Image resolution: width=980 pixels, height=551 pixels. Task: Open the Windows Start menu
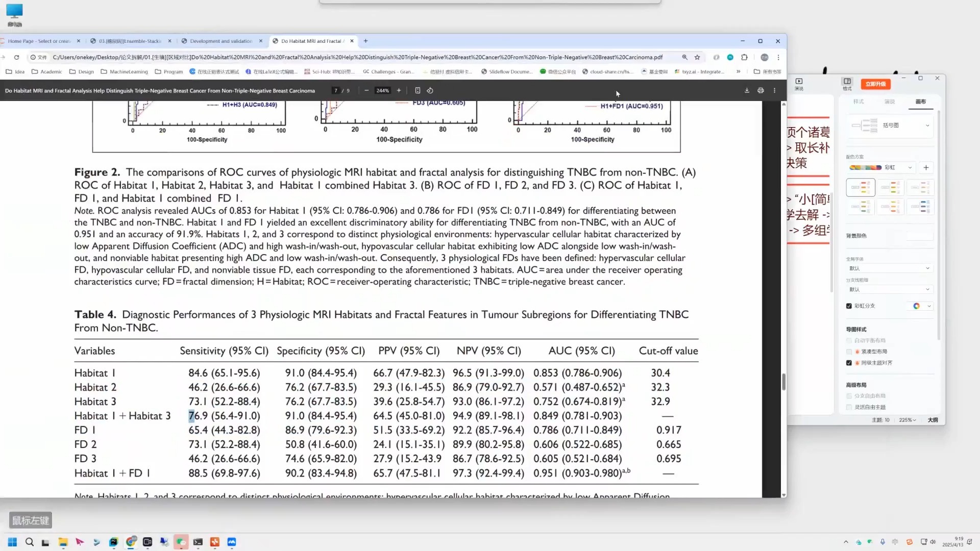point(12,542)
